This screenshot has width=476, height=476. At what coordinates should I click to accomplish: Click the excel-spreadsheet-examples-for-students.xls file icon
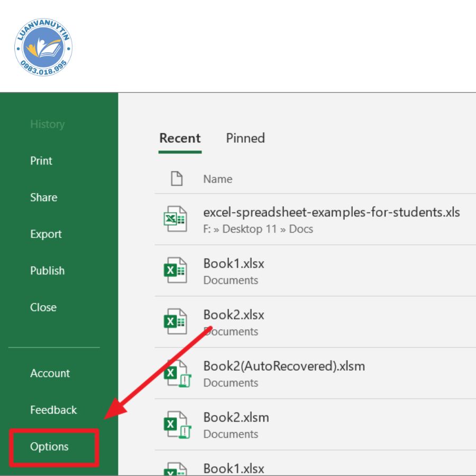(175, 219)
